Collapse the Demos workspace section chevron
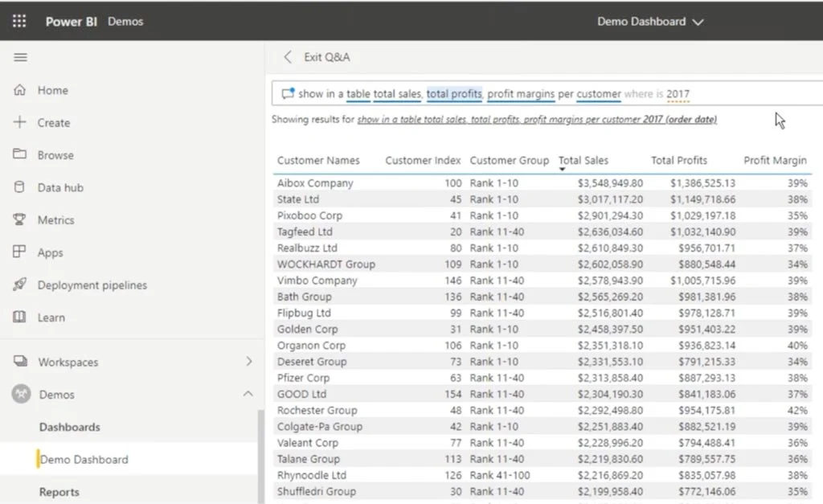 tap(248, 394)
